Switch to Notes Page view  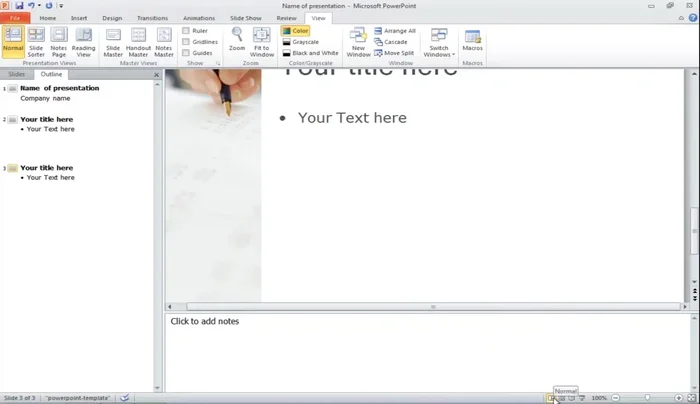[59, 40]
